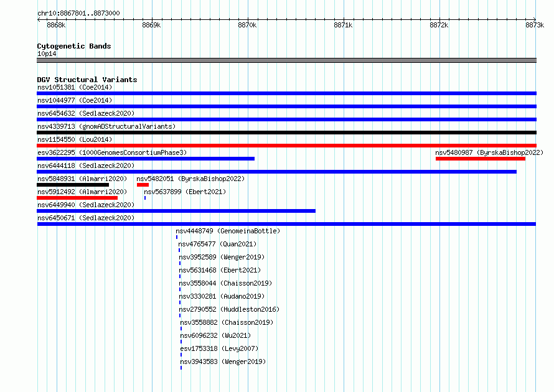This screenshot has width=554, height=392.
Task: Click the Cytogenetic Bands track title
Action: click(x=74, y=46)
